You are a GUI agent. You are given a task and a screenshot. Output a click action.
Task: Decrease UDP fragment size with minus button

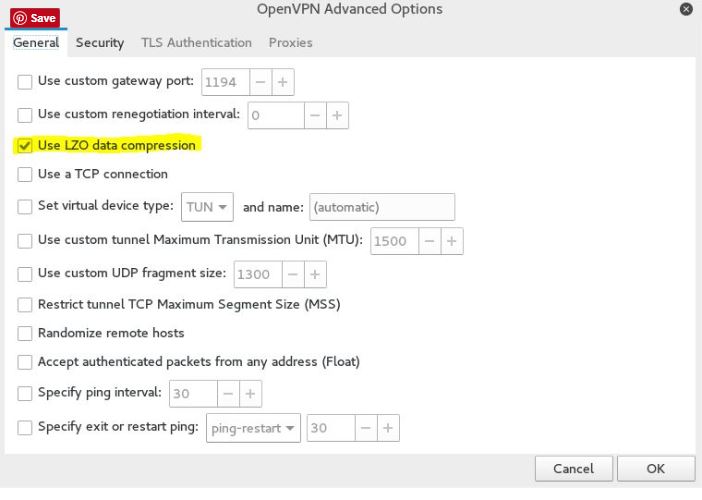(x=293, y=274)
